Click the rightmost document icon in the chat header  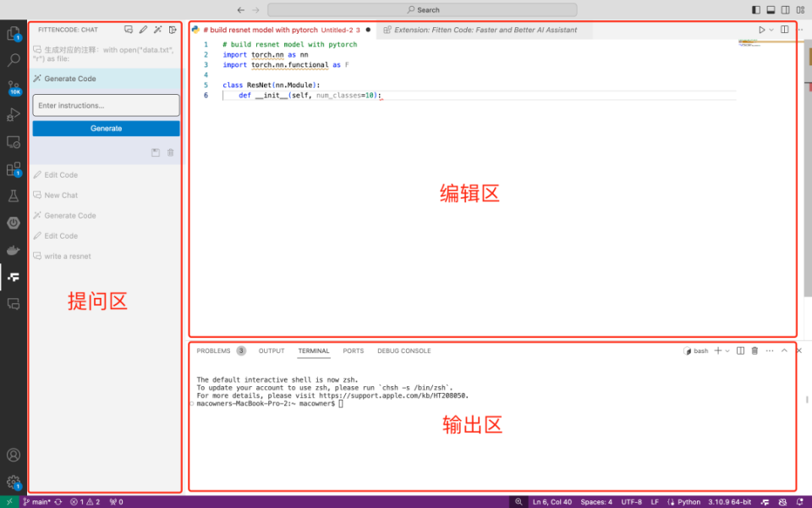click(x=173, y=30)
